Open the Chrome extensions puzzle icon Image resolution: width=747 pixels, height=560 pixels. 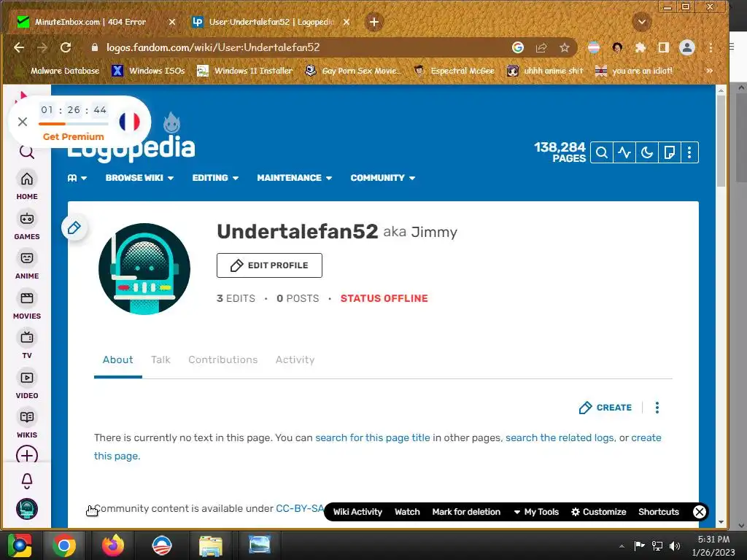pyautogui.click(x=640, y=47)
